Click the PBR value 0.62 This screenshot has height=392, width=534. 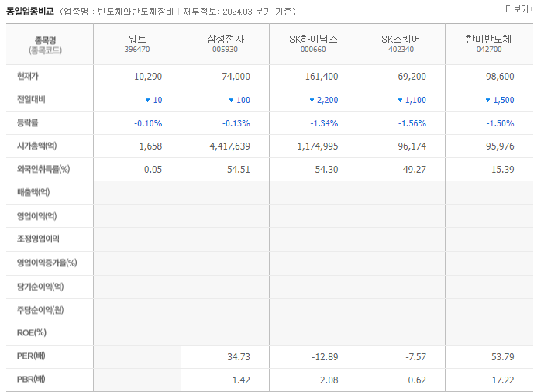(x=417, y=380)
